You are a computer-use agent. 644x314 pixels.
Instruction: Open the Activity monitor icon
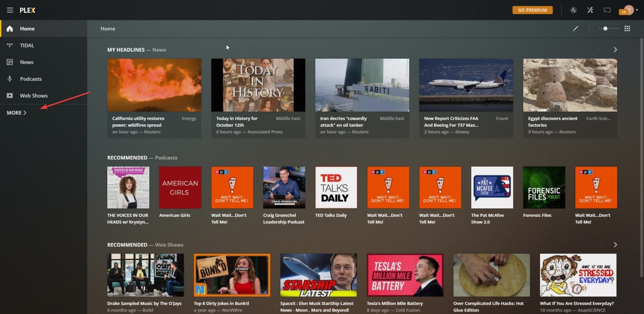coord(573,10)
